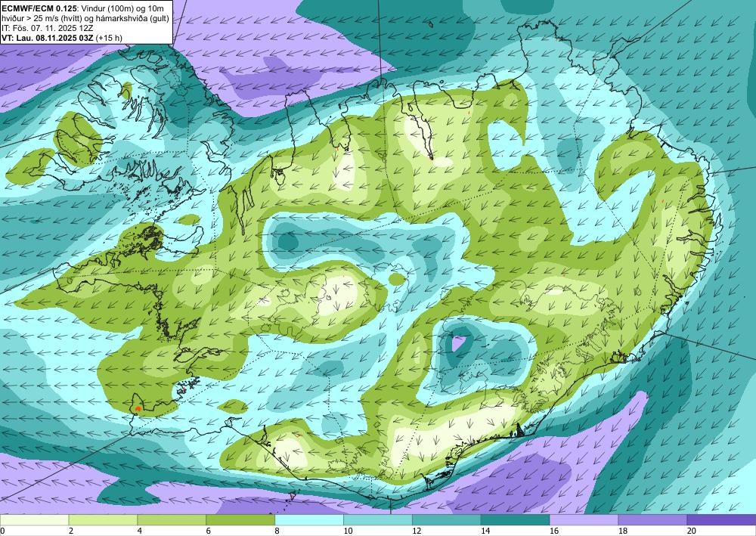The image size is (756, 536).
Task: Click the 12–14 m/s teal legend swatch
Action: (447, 520)
